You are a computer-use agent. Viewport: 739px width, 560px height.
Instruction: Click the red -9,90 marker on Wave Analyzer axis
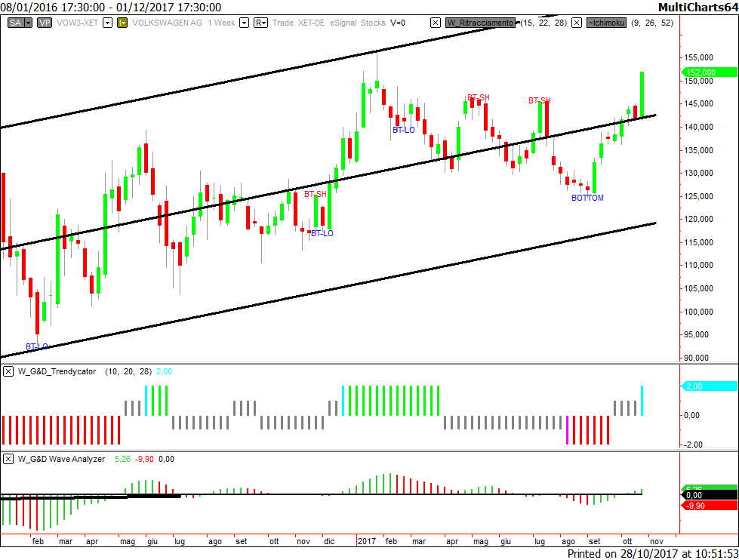(x=710, y=506)
